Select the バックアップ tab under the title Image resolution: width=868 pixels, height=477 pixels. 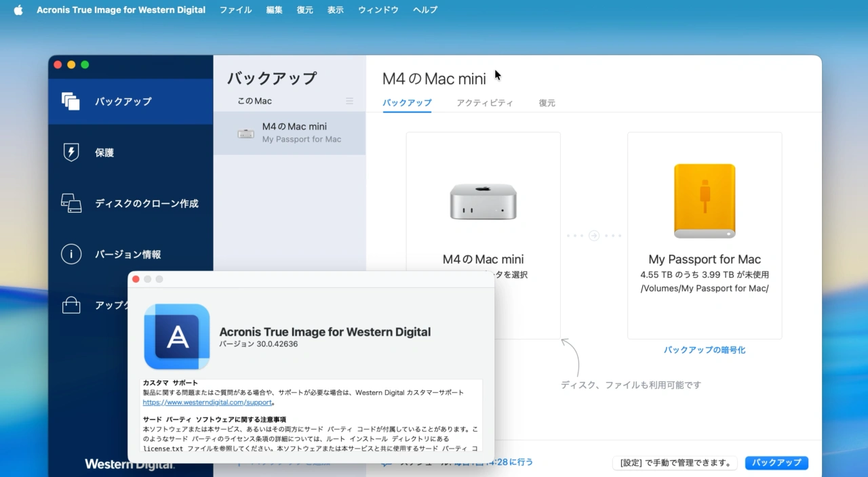pos(407,103)
